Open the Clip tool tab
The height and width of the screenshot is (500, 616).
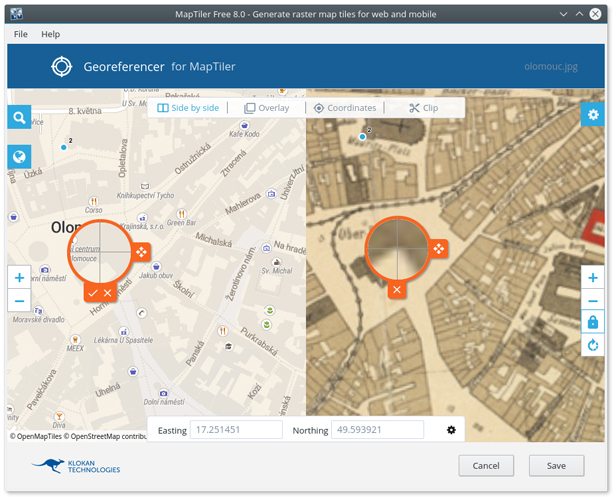[x=424, y=108]
